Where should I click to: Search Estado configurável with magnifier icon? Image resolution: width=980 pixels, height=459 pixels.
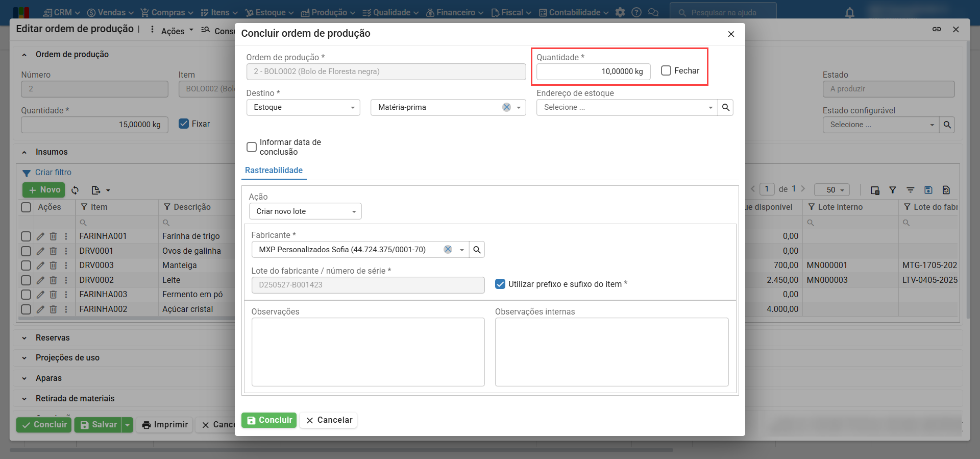(947, 125)
